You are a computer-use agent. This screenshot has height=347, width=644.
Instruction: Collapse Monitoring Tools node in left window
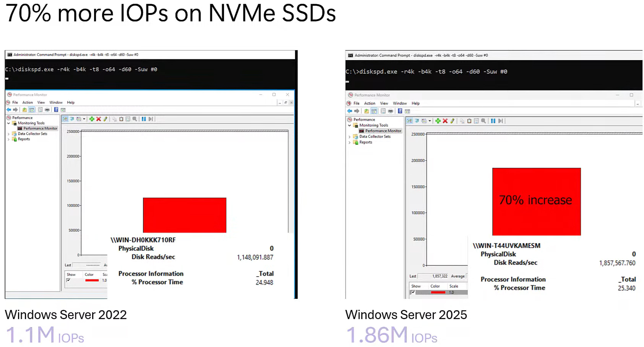click(8, 123)
